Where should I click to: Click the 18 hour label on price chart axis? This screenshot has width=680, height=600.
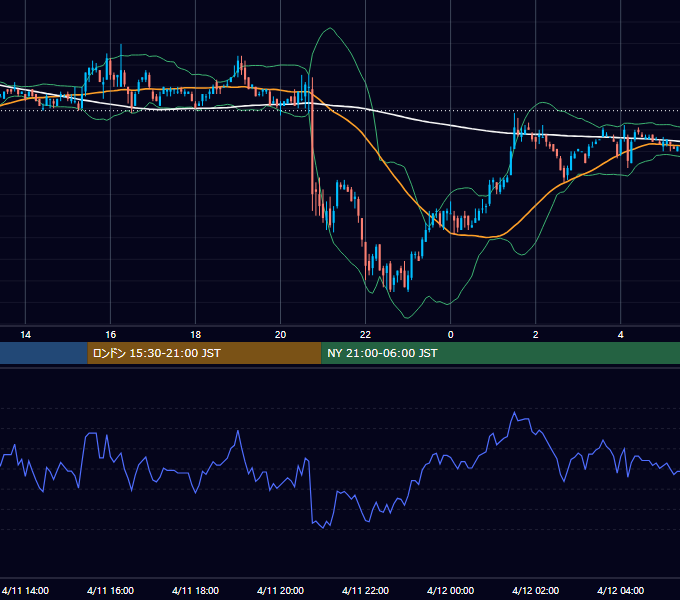pos(196,335)
